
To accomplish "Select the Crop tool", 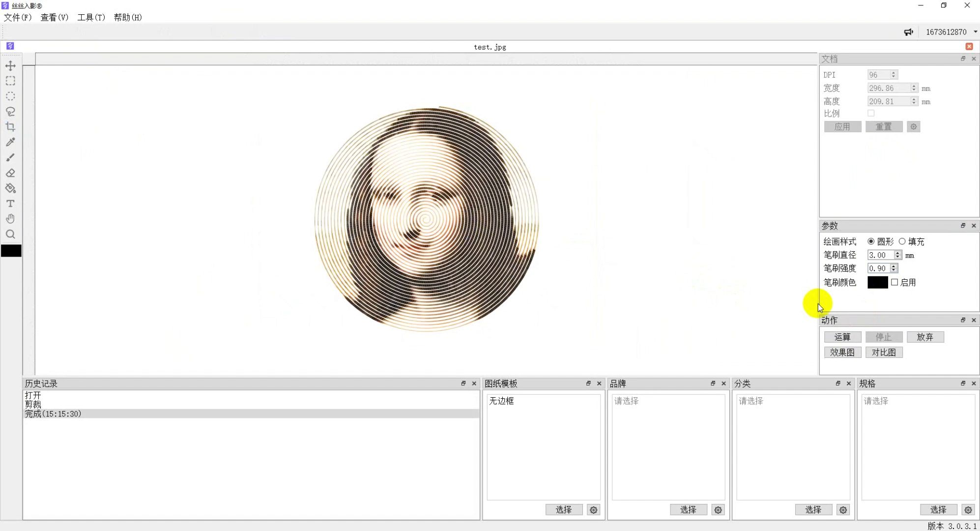I will (10, 126).
